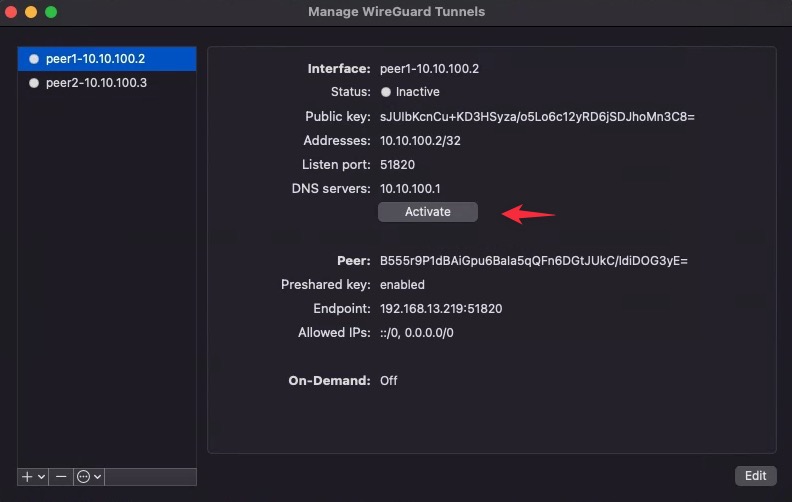Click the address 10.10.100.2/32

click(x=420, y=140)
